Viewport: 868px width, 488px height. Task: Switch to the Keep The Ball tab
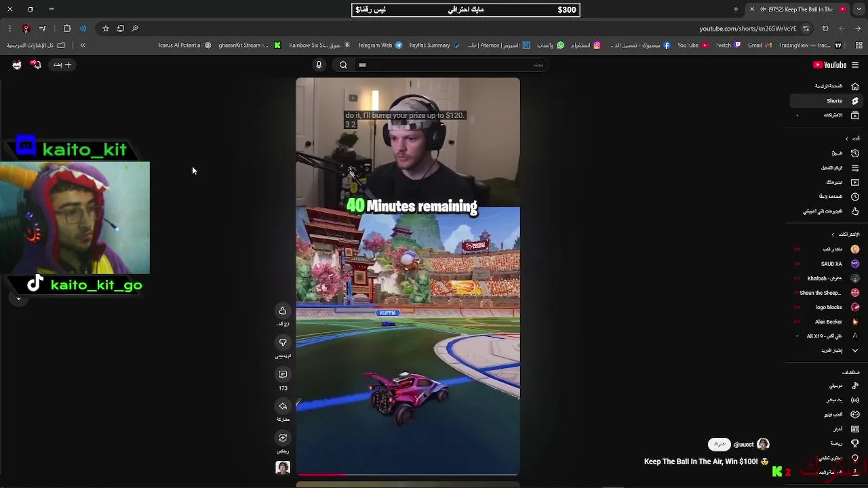tap(797, 9)
